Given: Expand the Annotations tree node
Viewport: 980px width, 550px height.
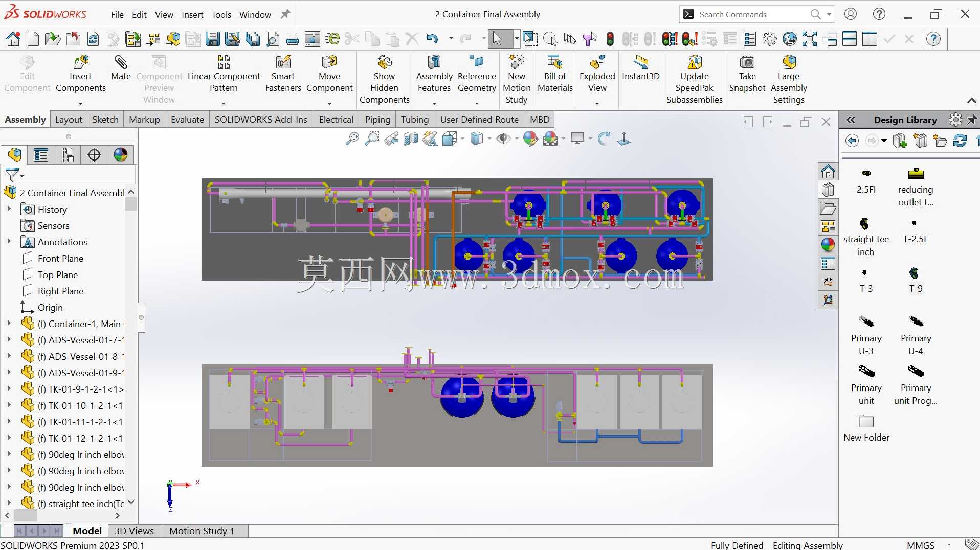Looking at the screenshot, I should pos(9,242).
